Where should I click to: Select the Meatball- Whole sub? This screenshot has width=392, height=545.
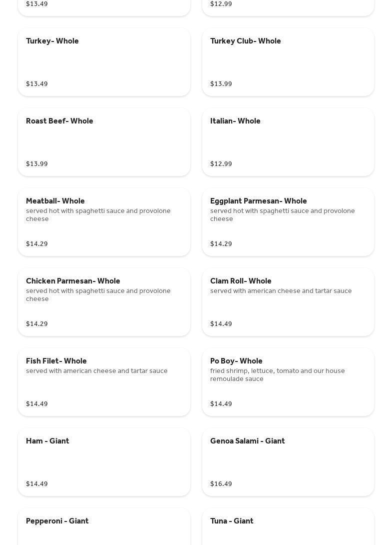pos(104,222)
